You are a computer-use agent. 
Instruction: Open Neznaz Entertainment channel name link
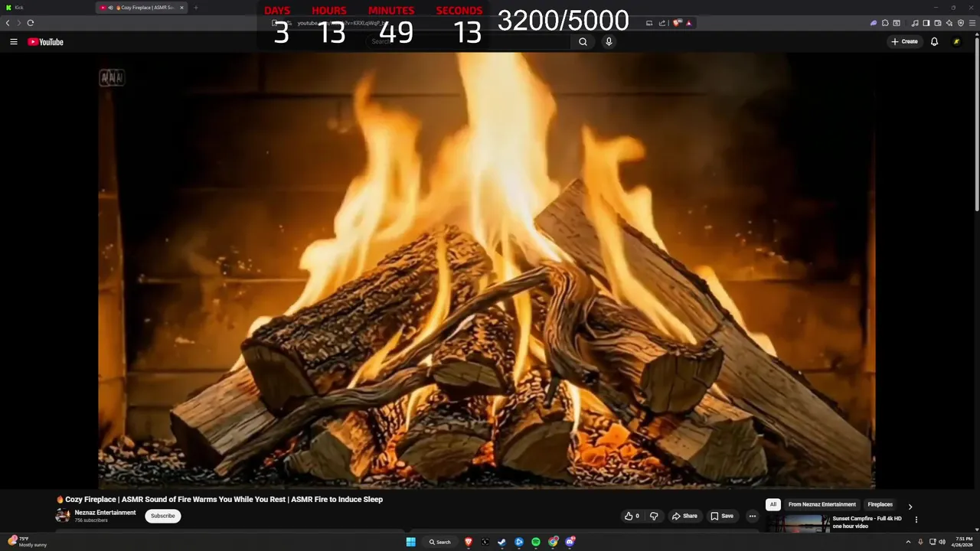click(x=105, y=513)
